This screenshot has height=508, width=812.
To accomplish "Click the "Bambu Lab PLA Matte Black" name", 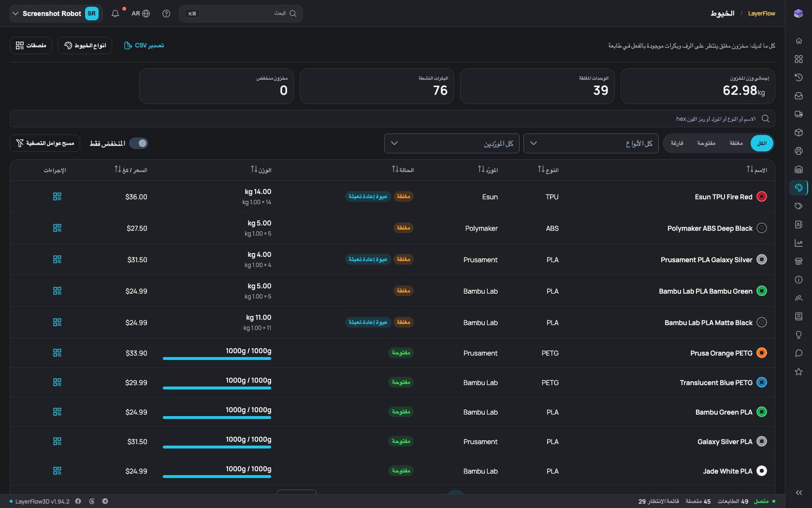I will 709,323.
